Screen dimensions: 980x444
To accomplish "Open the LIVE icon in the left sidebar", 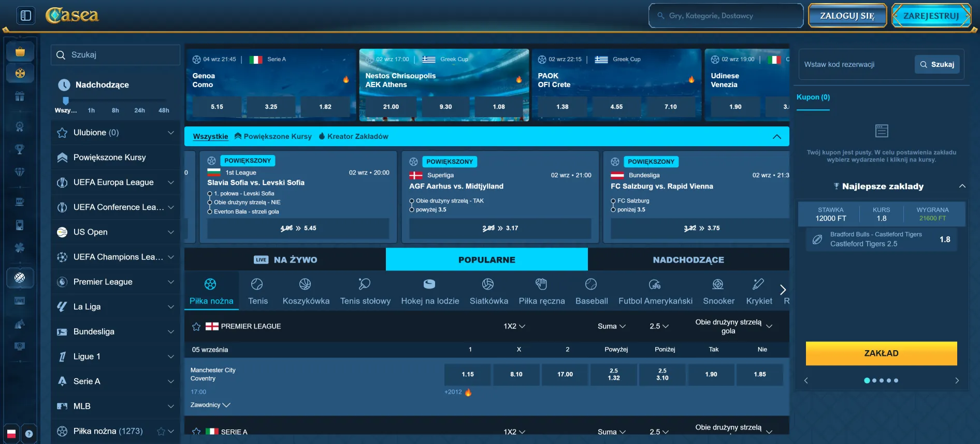I will [x=20, y=301].
